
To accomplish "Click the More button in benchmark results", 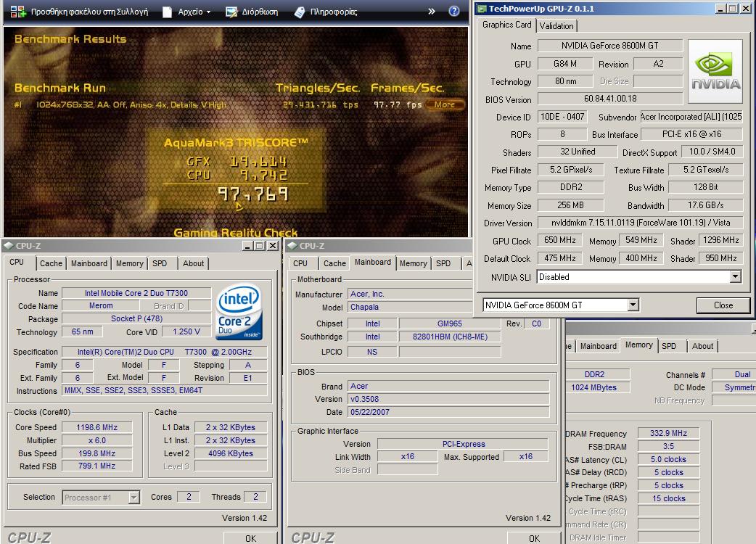I will point(445,104).
